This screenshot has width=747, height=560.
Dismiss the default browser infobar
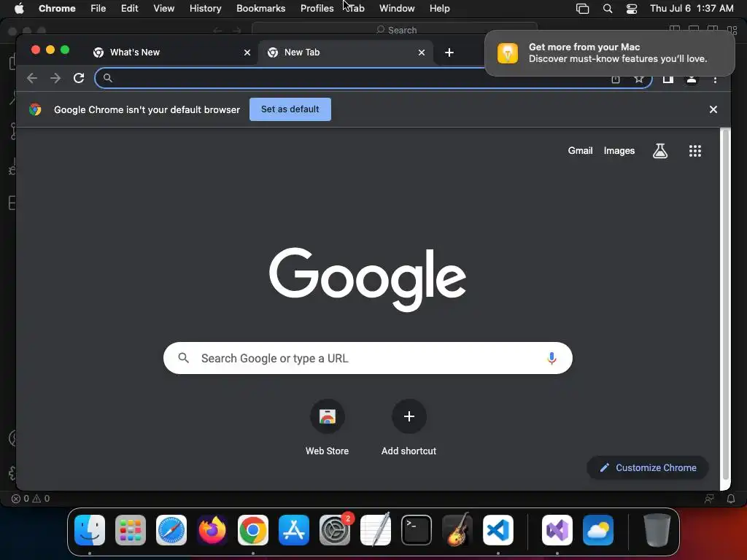point(713,109)
